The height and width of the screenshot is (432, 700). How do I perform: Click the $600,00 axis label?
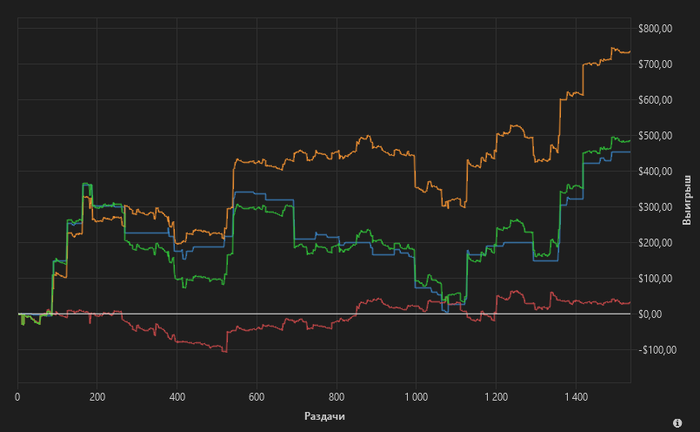pos(655,100)
